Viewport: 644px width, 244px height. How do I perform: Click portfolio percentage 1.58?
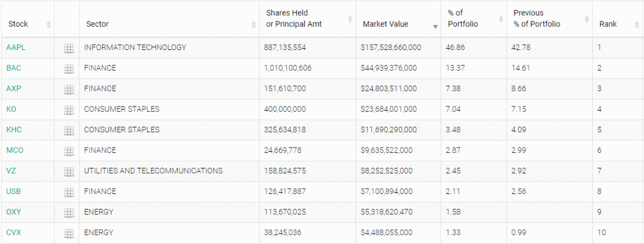tap(453, 212)
